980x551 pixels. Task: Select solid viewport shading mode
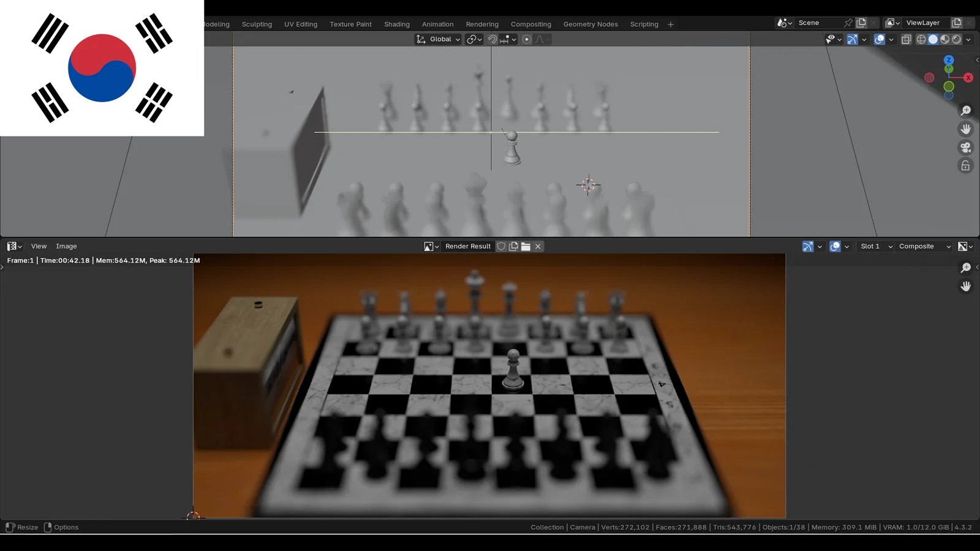(933, 39)
